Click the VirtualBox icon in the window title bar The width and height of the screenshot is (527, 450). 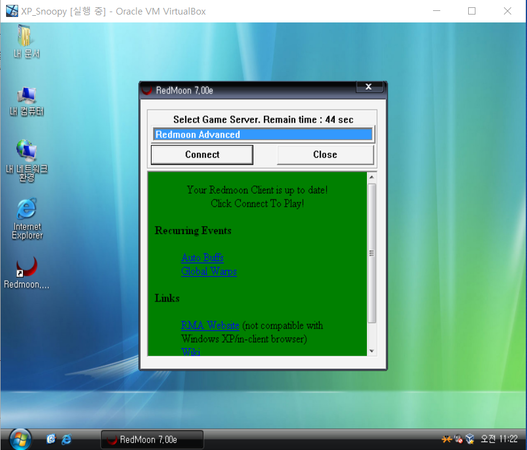pos(12,11)
